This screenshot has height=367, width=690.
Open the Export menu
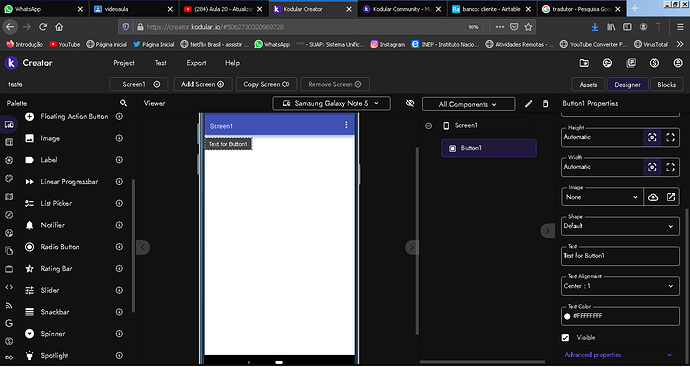click(196, 63)
